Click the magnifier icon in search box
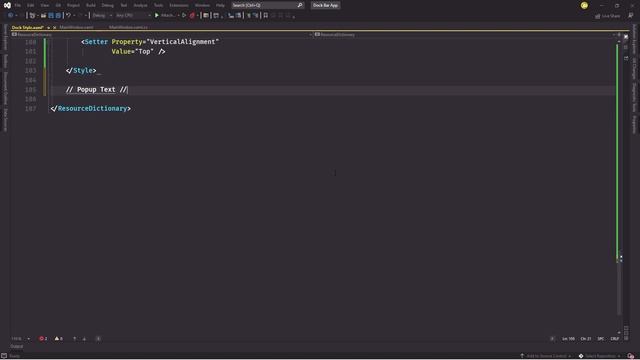Viewport: 640px width, 360px height. point(300,5)
